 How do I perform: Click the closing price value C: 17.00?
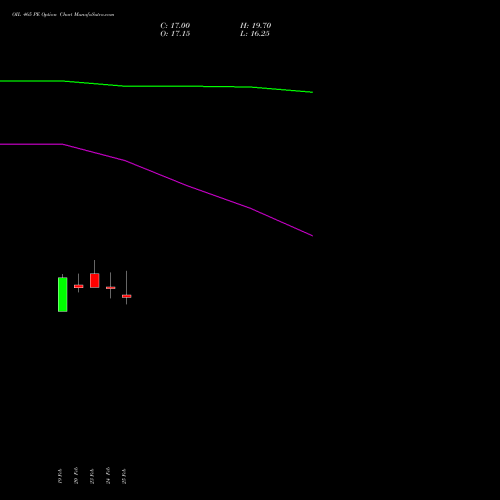pos(175,26)
